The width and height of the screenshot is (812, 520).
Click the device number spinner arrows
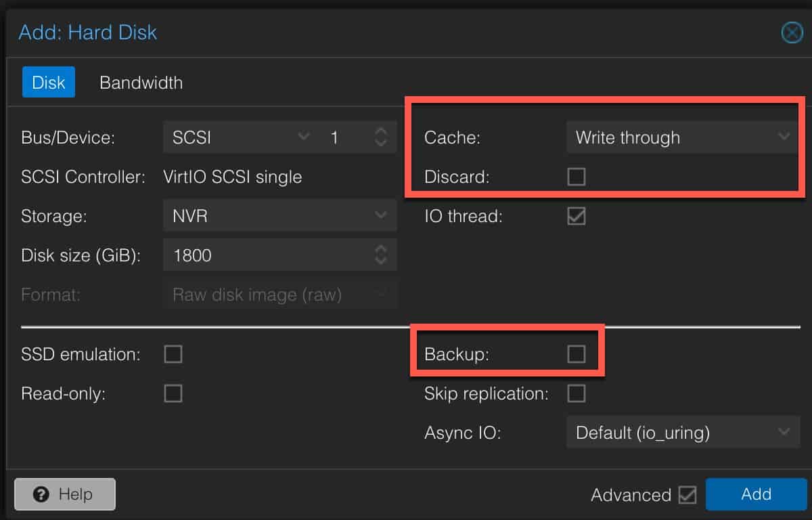pyautogui.click(x=381, y=137)
